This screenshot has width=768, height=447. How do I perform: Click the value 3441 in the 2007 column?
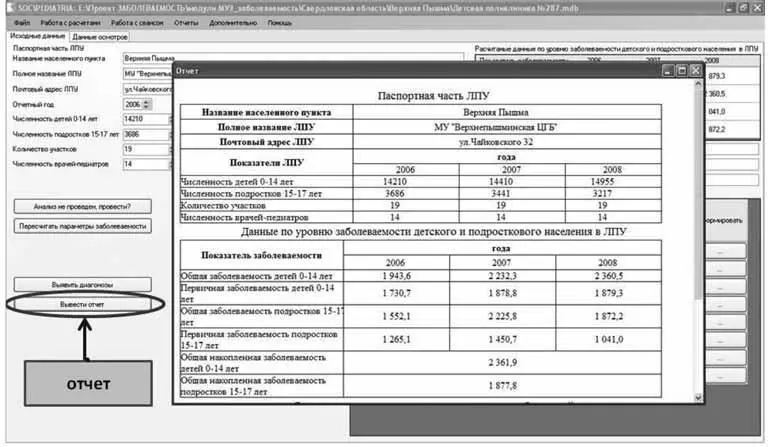501,193
